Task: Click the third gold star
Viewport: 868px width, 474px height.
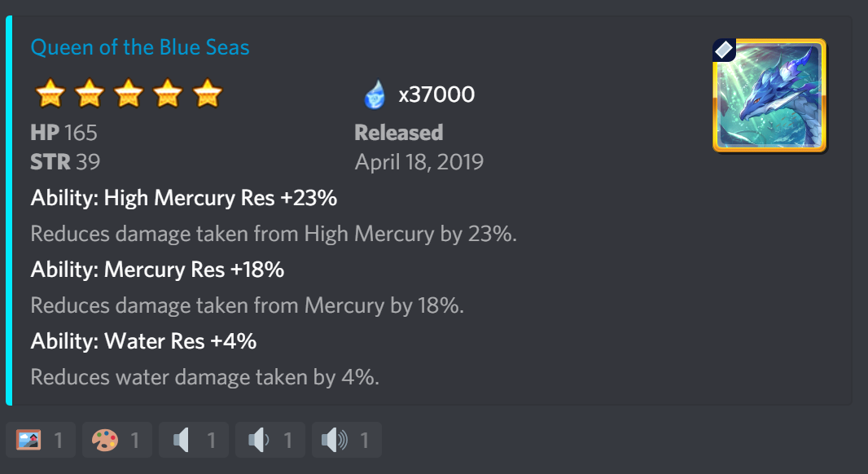Action: (x=129, y=93)
